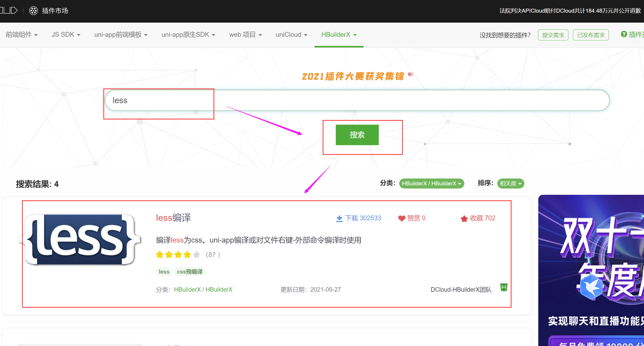The width and height of the screenshot is (644, 346).
Task: Expand the 前端组件 dropdown menu
Action: point(22,35)
